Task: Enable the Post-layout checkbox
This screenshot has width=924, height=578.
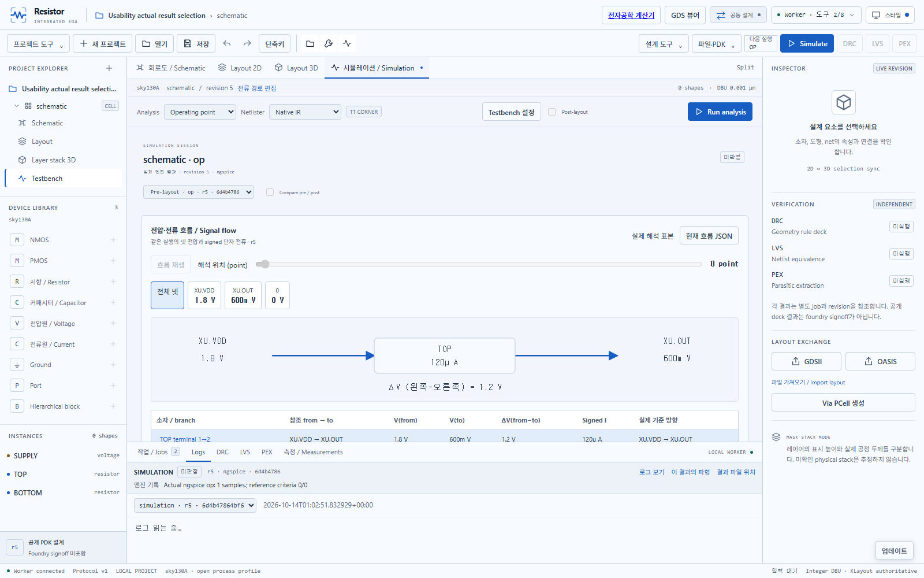Action: [552, 112]
